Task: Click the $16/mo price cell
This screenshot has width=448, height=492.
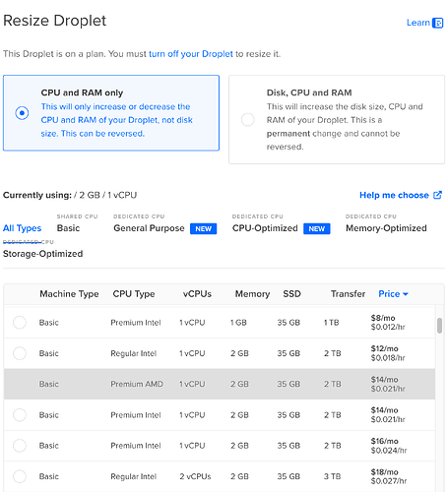Action: click(389, 446)
